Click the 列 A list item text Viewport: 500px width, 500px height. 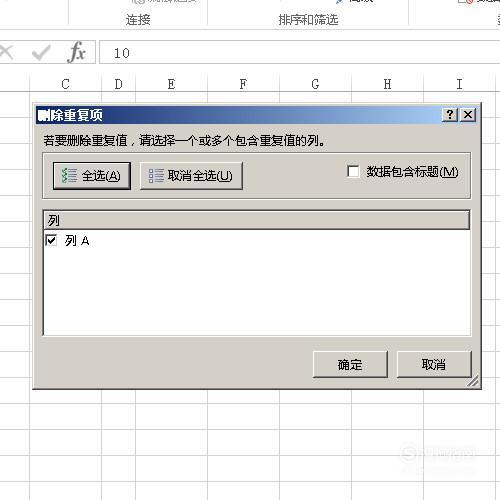coord(77,240)
